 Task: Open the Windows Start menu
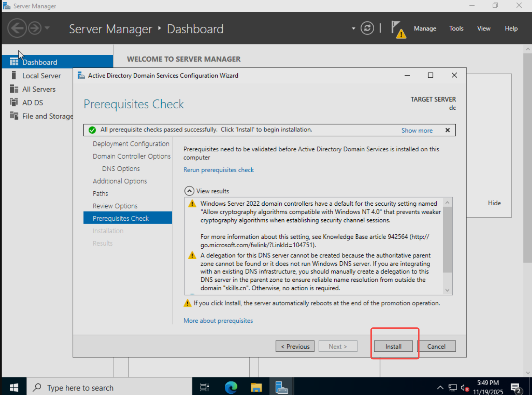click(x=14, y=387)
